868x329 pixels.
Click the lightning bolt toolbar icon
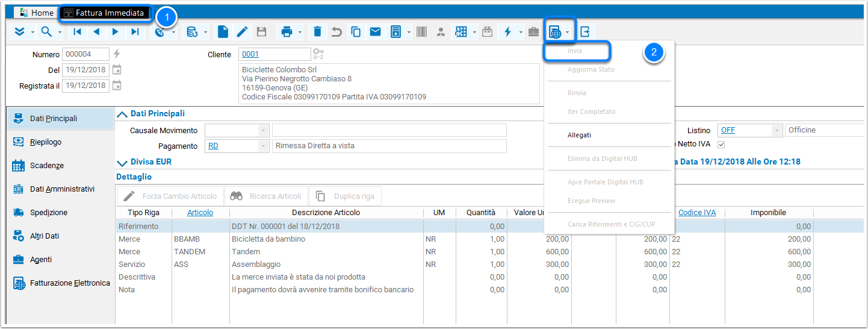coord(507,32)
